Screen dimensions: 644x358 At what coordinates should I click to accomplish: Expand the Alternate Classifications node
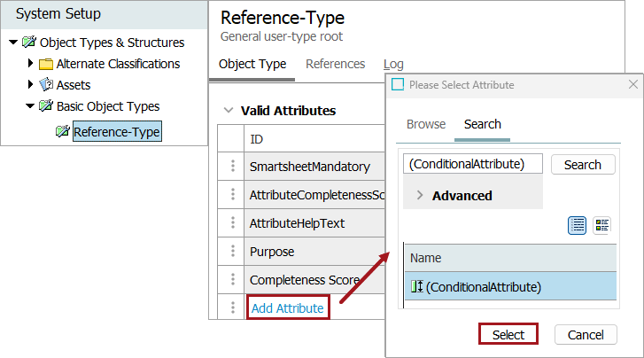tap(31, 64)
